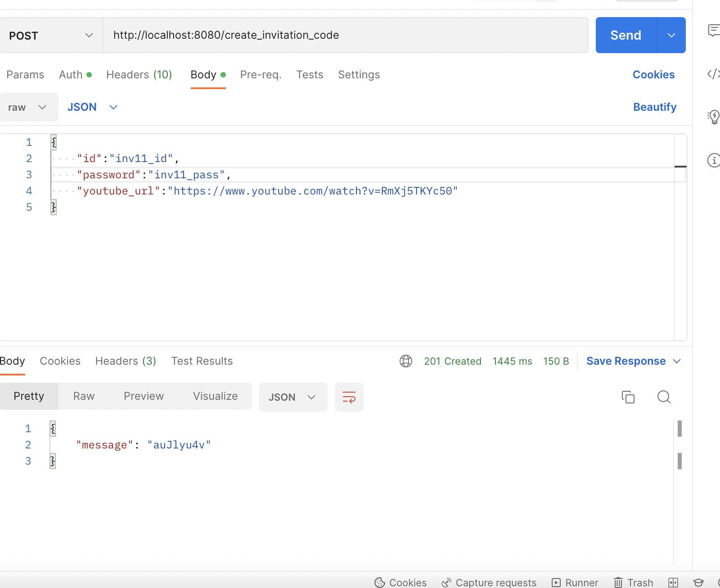Click the Postbot lightbulb icon
The width and height of the screenshot is (720, 588).
(713, 117)
